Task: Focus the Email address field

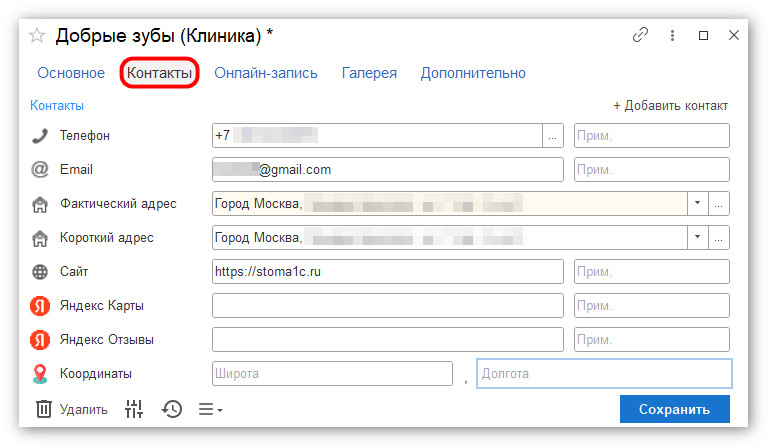Action: [387, 169]
